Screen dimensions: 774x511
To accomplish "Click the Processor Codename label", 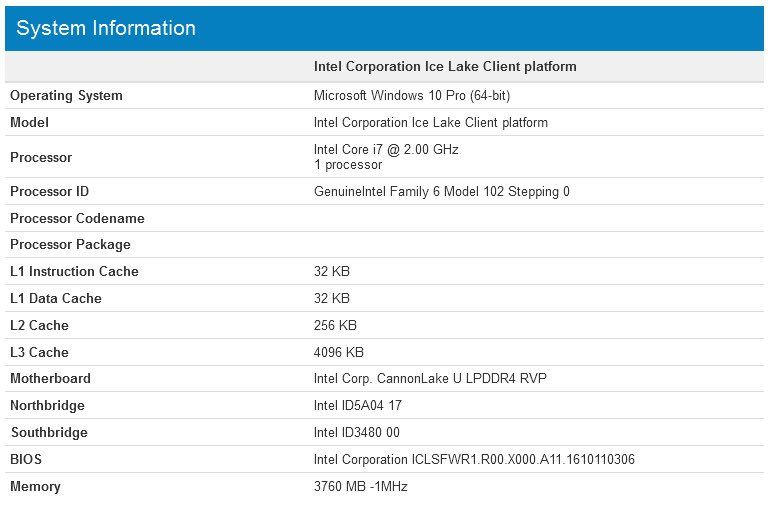I will (77, 218).
